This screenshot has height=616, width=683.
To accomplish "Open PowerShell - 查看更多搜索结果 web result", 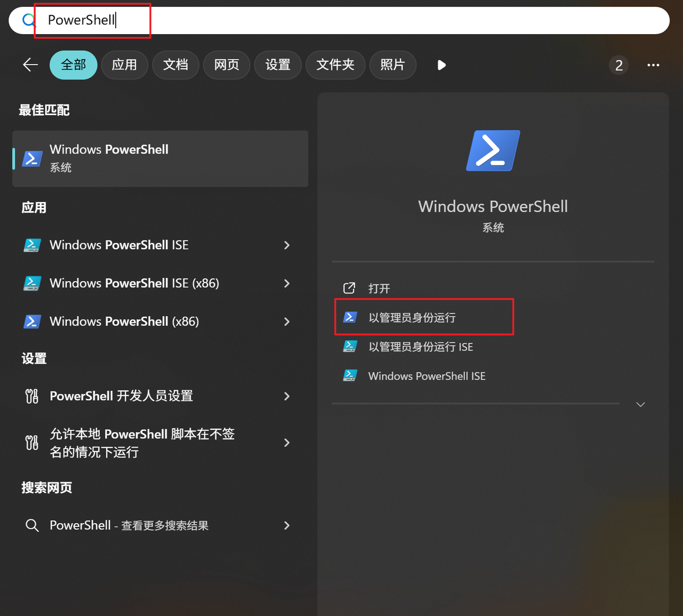I will pyautogui.click(x=160, y=525).
